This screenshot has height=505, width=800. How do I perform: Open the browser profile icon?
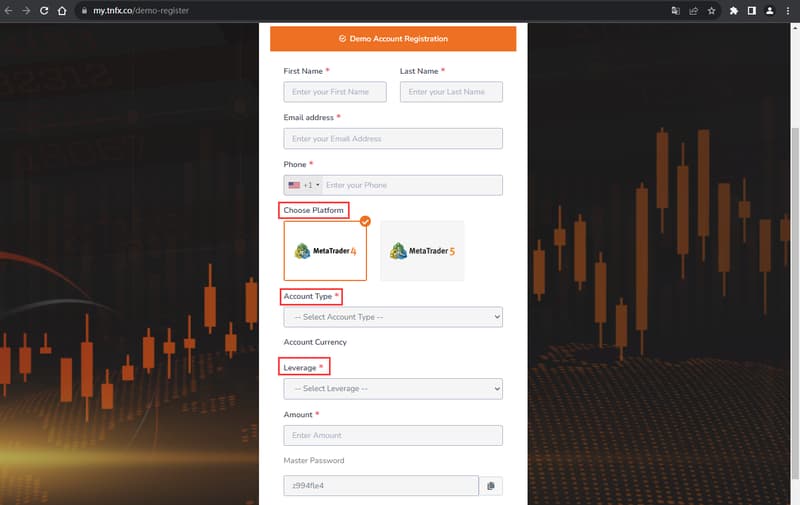[769, 11]
